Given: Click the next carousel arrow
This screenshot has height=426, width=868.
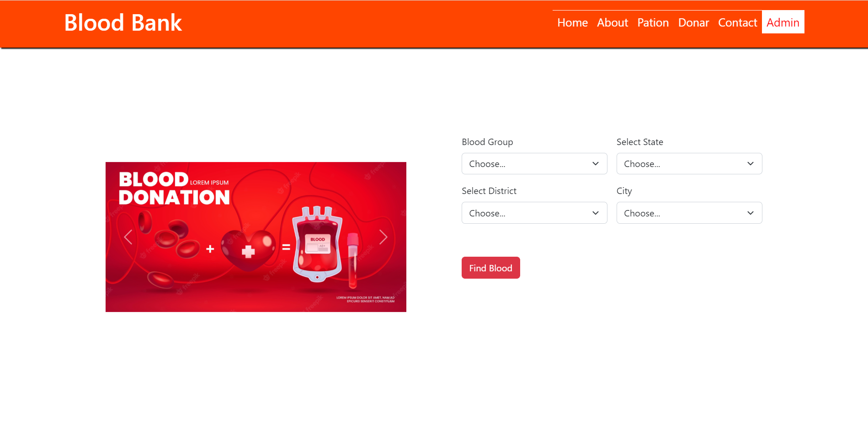Looking at the screenshot, I should click(383, 237).
